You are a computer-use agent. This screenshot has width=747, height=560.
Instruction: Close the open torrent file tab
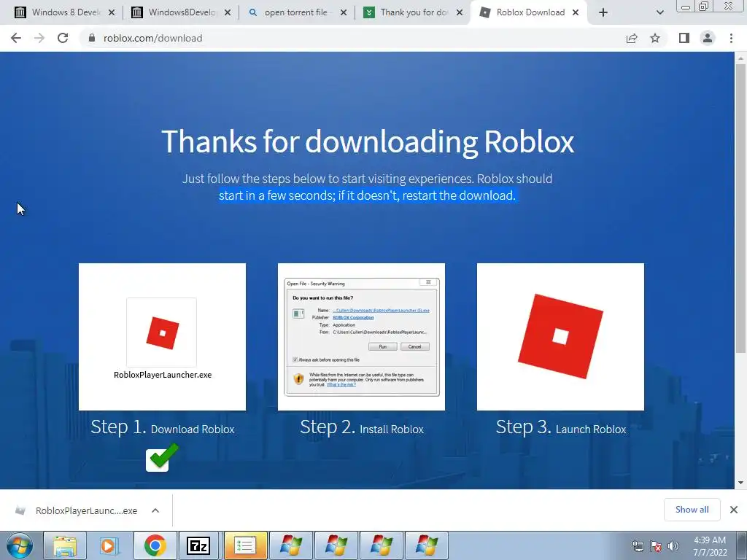click(344, 12)
